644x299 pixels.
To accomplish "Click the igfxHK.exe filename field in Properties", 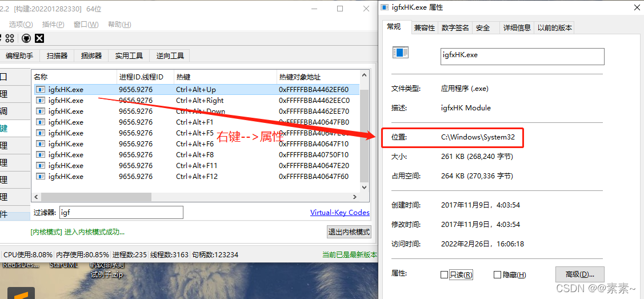I will click(x=522, y=57).
